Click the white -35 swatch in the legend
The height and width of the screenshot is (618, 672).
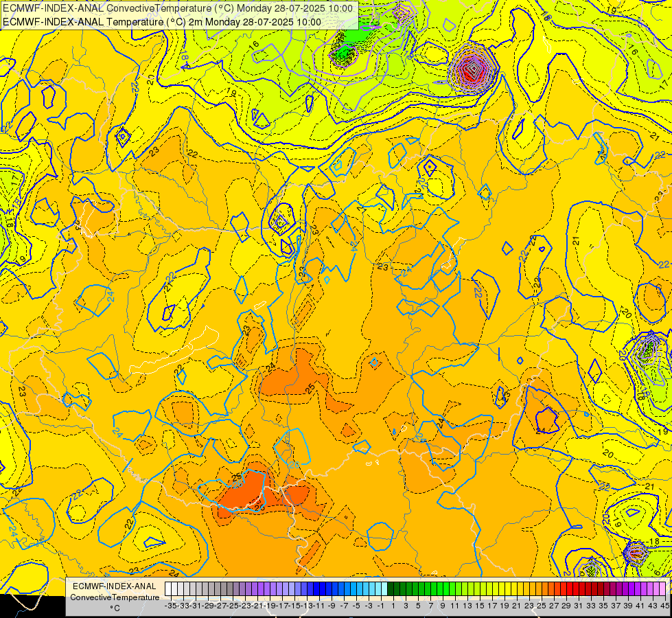pyautogui.click(x=168, y=588)
